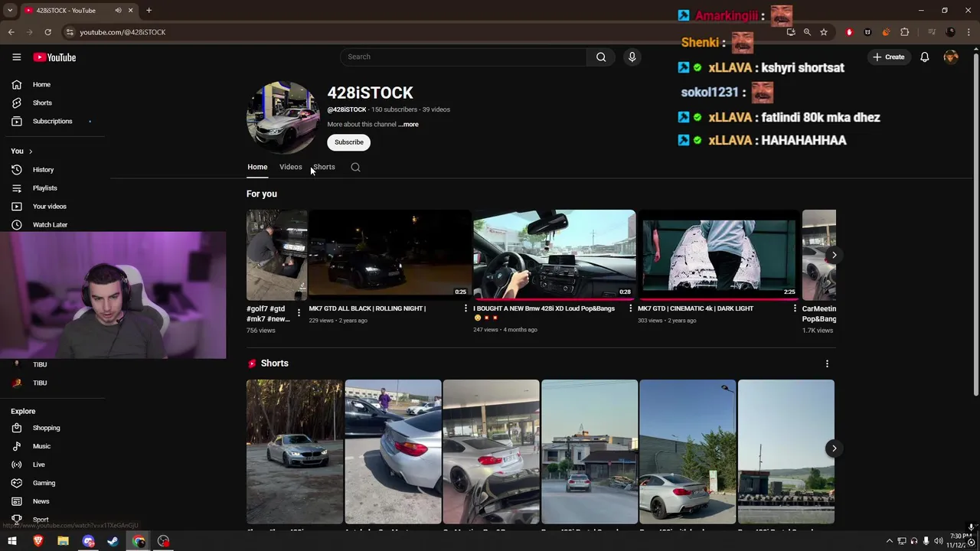Play the BMW 428i interior driving thumbnail
The image size is (980, 551).
click(x=554, y=254)
